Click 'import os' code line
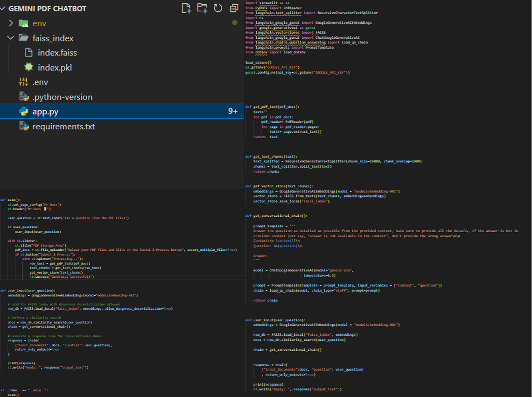This screenshot has height=397, width=532. click(x=254, y=18)
